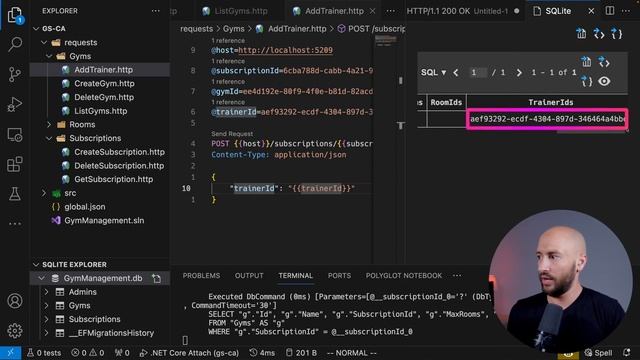
Task: Open DeleteGym.http file
Action: coord(104,97)
